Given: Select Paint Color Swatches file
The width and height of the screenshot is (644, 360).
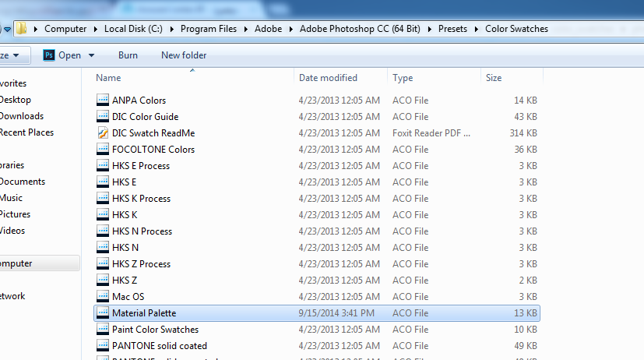Looking at the screenshot, I should click(x=155, y=330).
